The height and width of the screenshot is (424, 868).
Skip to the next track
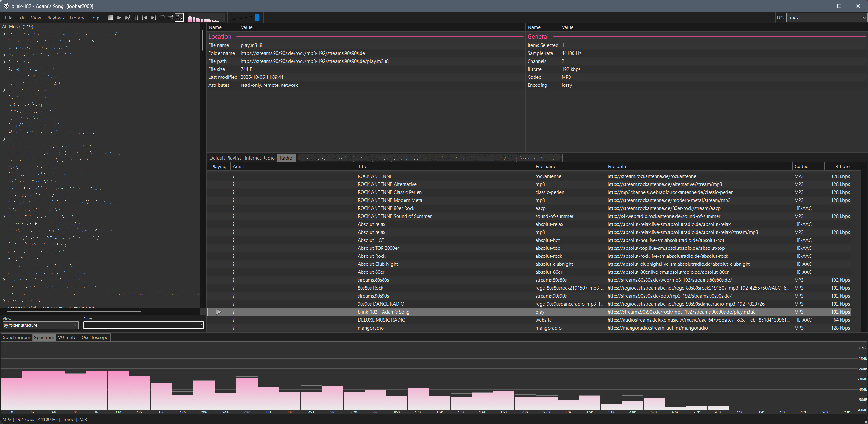point(153,18)
